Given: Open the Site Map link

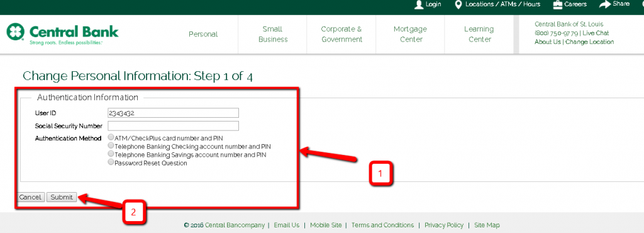Looking at the screenshot, I should [x=487, y=225].
